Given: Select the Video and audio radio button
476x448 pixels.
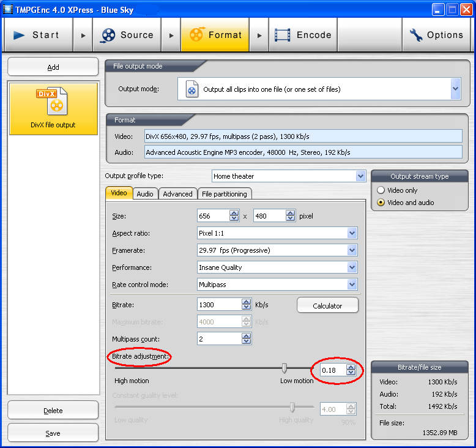Looking at the screenshot, I should (x=381, y=203).
